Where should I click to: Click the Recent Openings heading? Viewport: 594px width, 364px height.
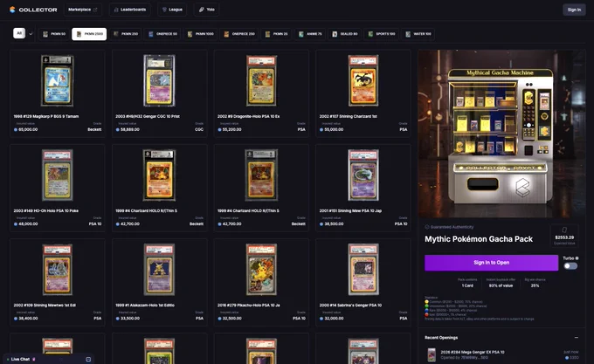(441, 338)
